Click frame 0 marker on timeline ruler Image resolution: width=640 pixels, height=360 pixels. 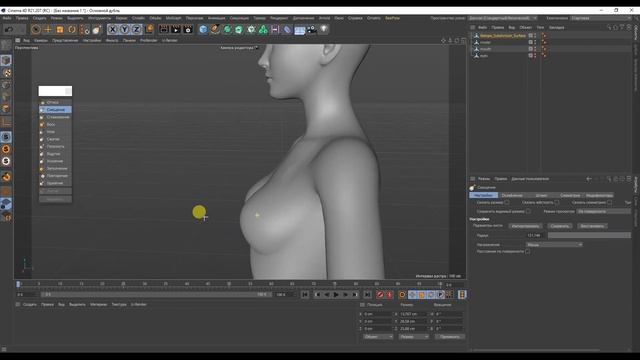pos(18,284)
